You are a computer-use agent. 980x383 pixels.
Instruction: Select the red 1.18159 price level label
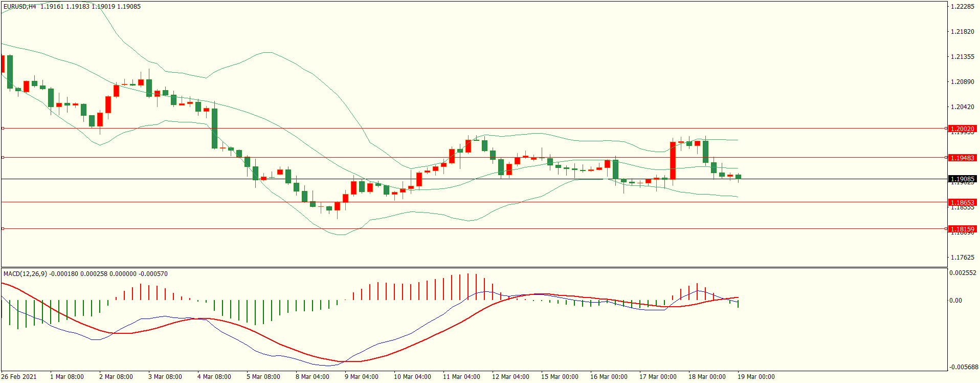[x=962, y=229]
